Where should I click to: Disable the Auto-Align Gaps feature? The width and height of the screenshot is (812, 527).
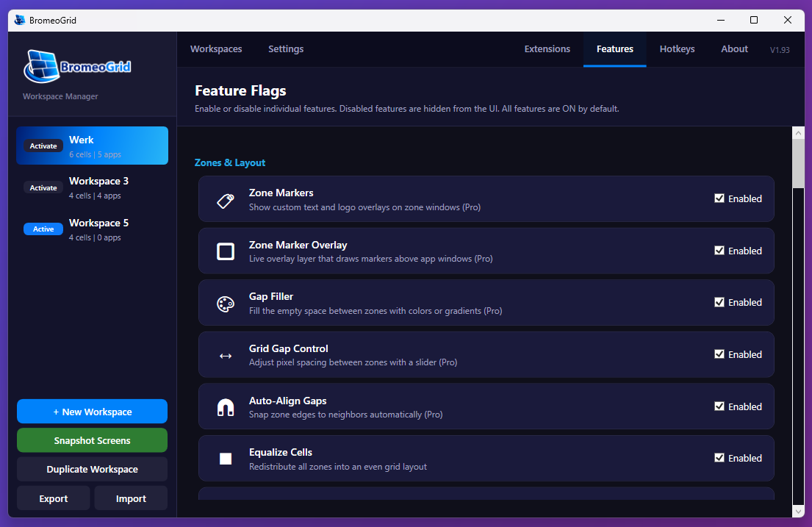pos(719,406)
